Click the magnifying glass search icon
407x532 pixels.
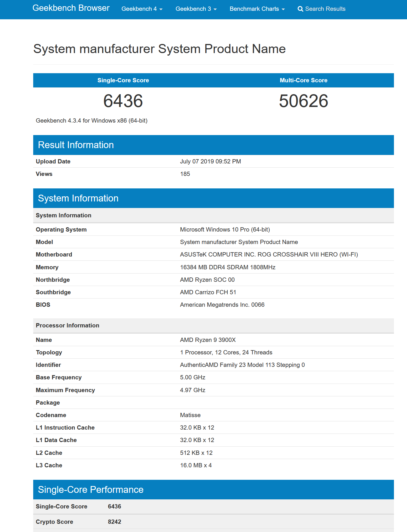pos(300,9)
